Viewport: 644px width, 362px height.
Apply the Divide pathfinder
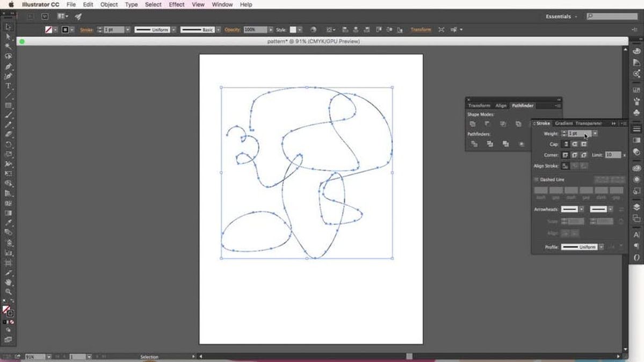[x=475, y=144]
